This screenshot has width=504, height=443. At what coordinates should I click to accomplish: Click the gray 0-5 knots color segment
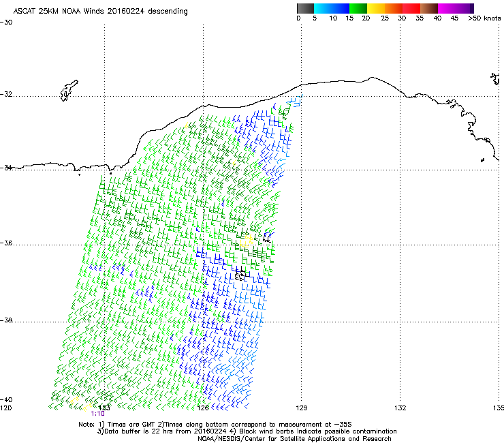coord(305,8)
